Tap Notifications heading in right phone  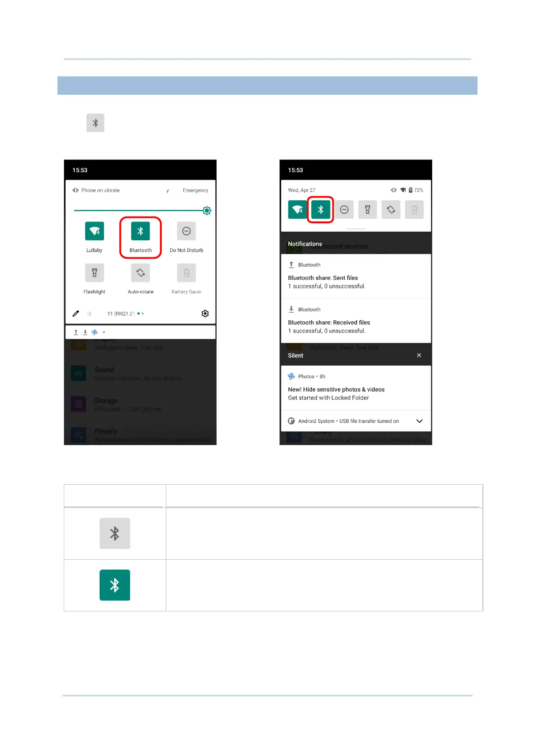pyautogui.click(x=305, y=244)
